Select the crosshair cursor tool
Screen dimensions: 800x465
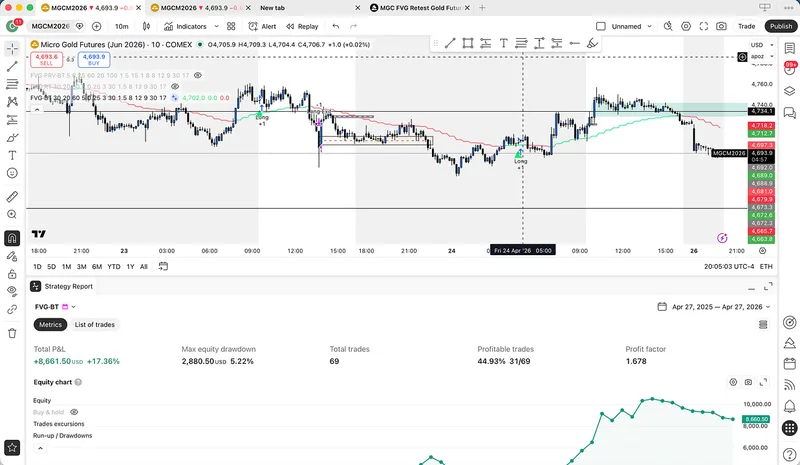(12, 48)
